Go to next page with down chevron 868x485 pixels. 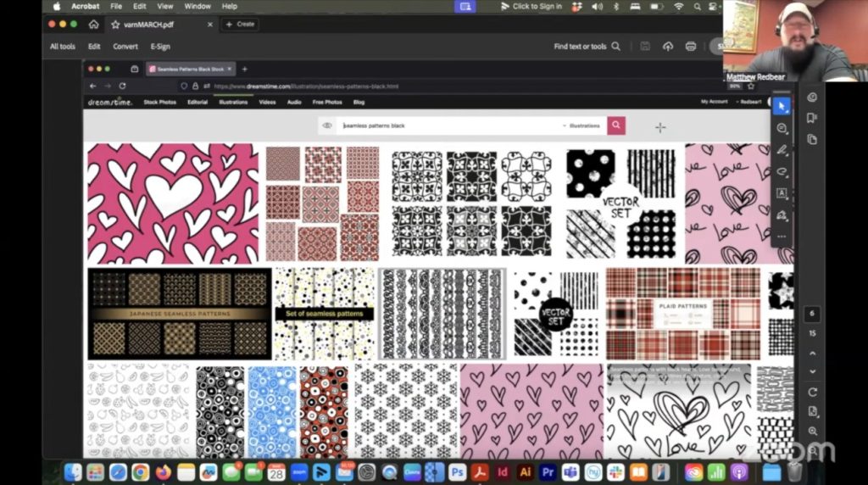pos(812,371)
